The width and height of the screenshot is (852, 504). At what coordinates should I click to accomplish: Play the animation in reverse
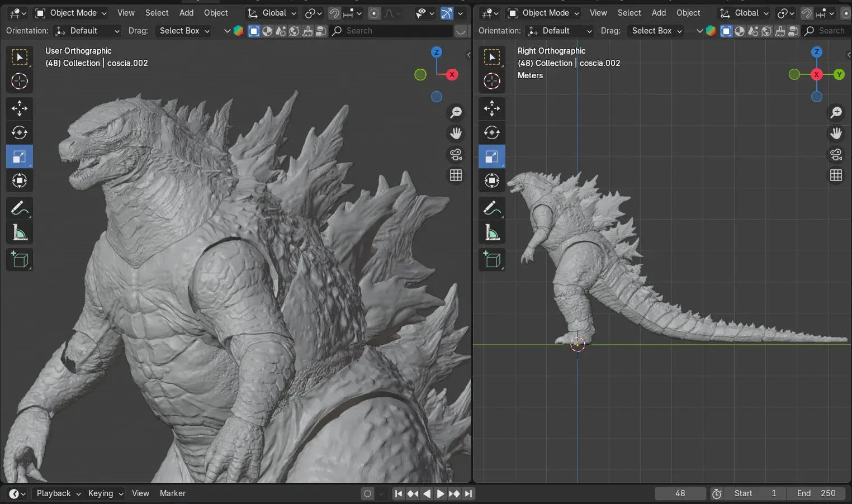(x=427, y=493)
